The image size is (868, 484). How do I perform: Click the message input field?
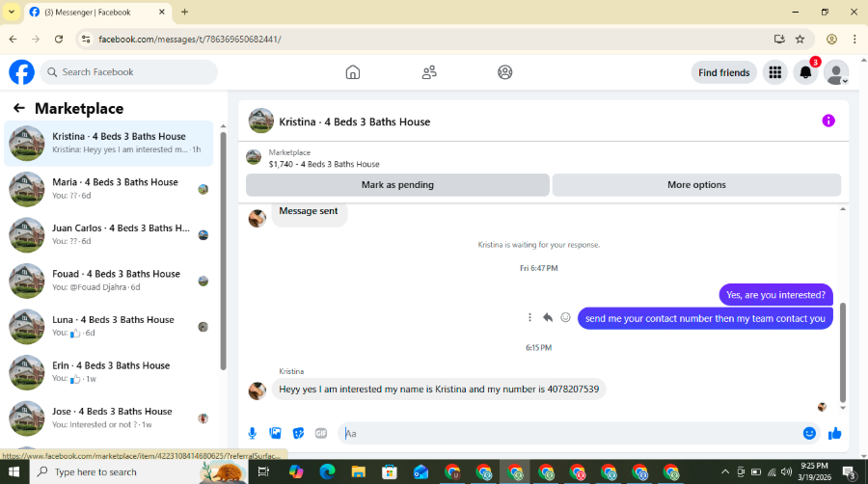(570, 433)
